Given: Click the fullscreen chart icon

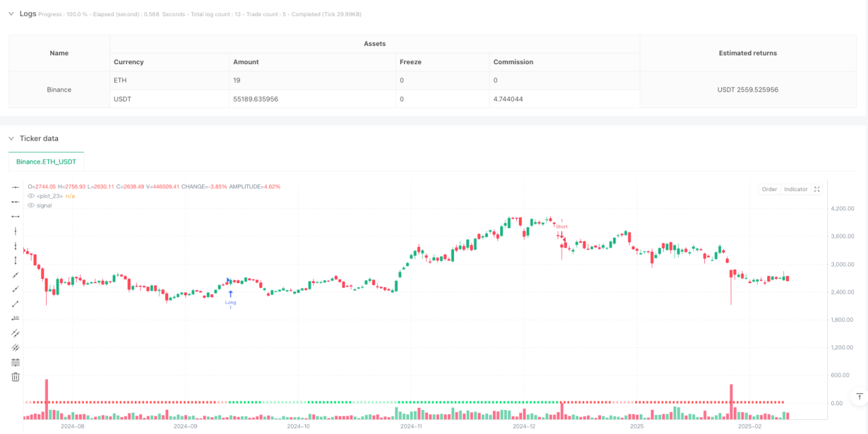Looking at the screenshot, I should point(817,190).
